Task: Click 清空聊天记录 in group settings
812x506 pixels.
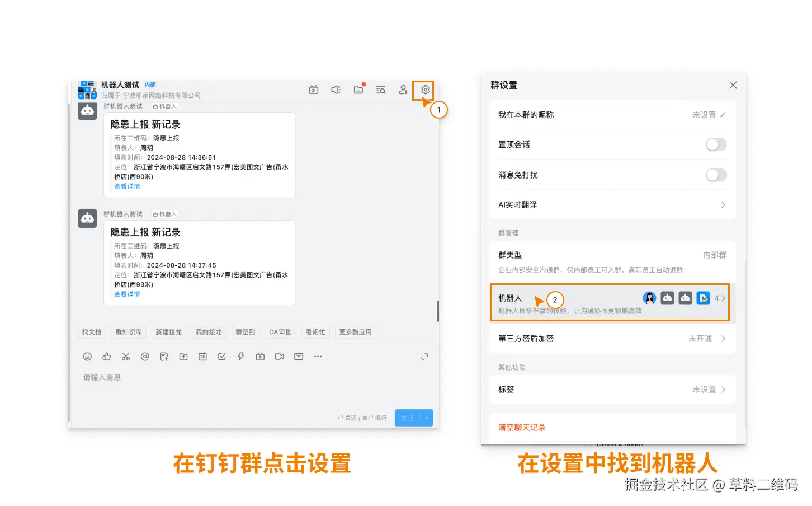Action: click(x=522, y=428)
